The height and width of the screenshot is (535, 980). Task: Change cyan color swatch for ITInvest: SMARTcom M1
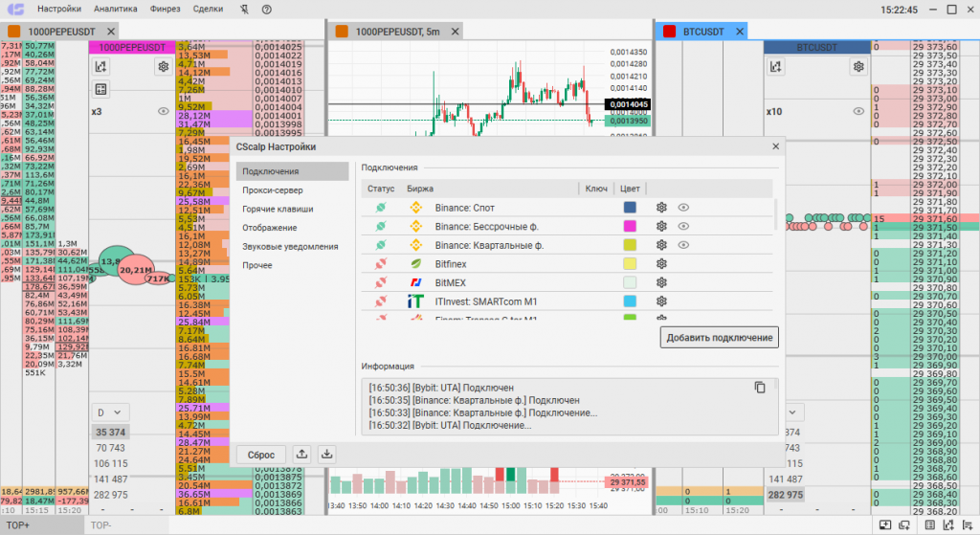click(x=630, y=301)
